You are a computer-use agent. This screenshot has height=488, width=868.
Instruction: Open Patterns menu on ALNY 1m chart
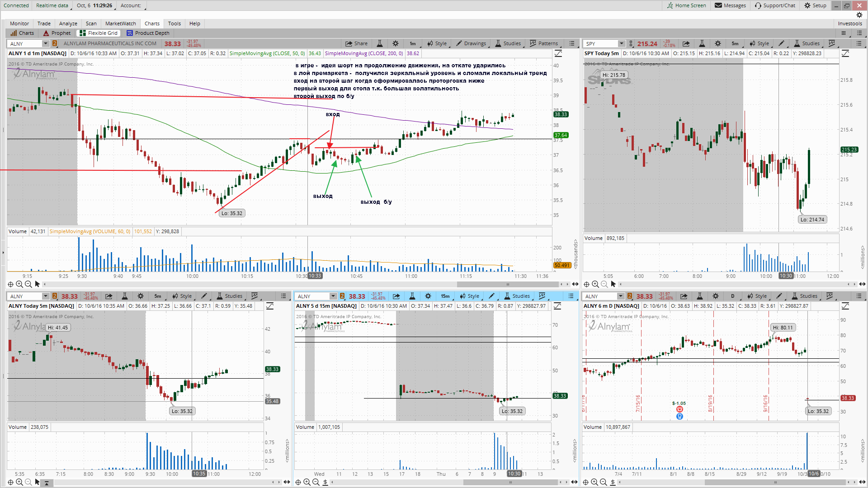[x=544, y=43]
